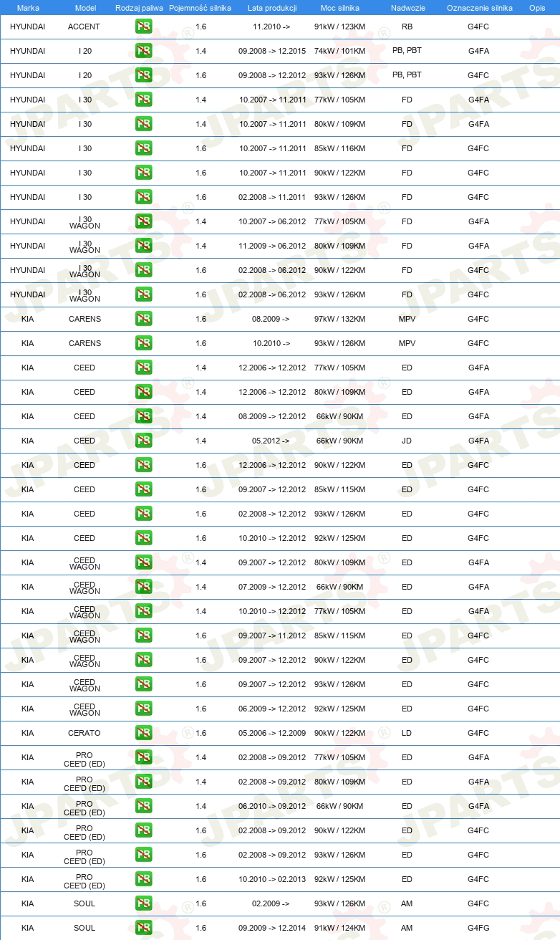Click the Rodzaj paliwa column header
The height and width of the screenshot is (940, 560).
pos(139,8)
